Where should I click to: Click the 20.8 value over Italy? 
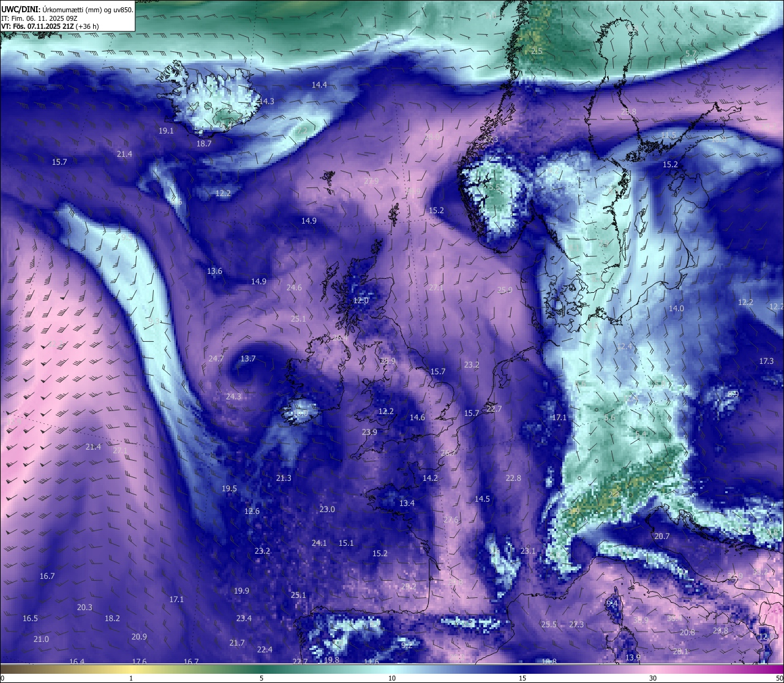point(687,632)
